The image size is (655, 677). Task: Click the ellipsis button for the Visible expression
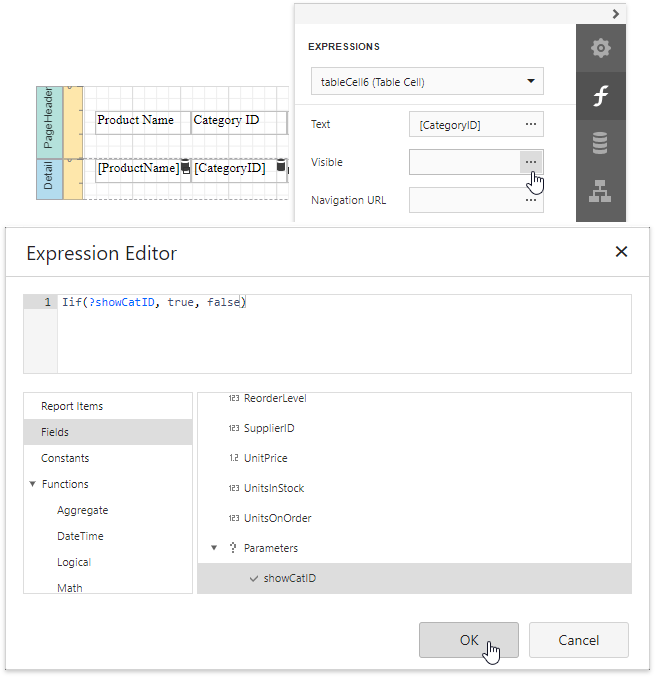click(x=531, y=162)
